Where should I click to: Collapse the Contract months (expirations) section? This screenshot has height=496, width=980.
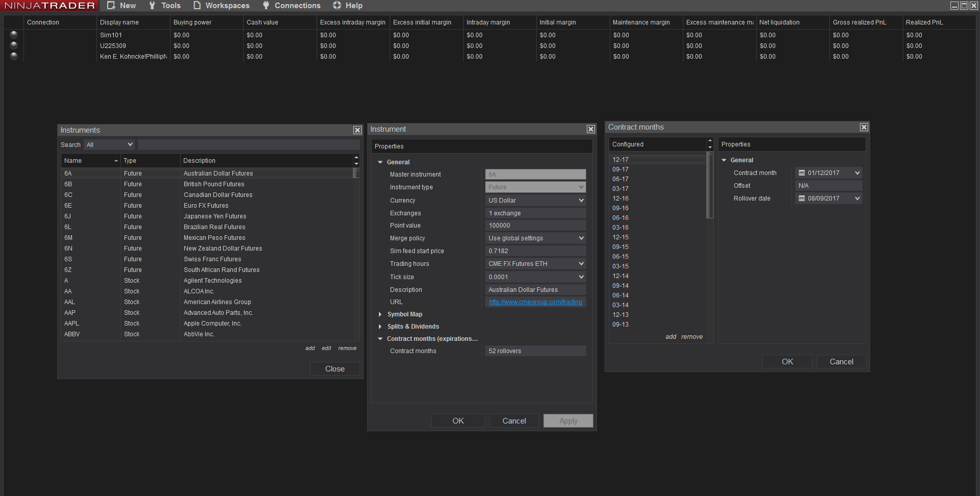click(x=380, y=339)
